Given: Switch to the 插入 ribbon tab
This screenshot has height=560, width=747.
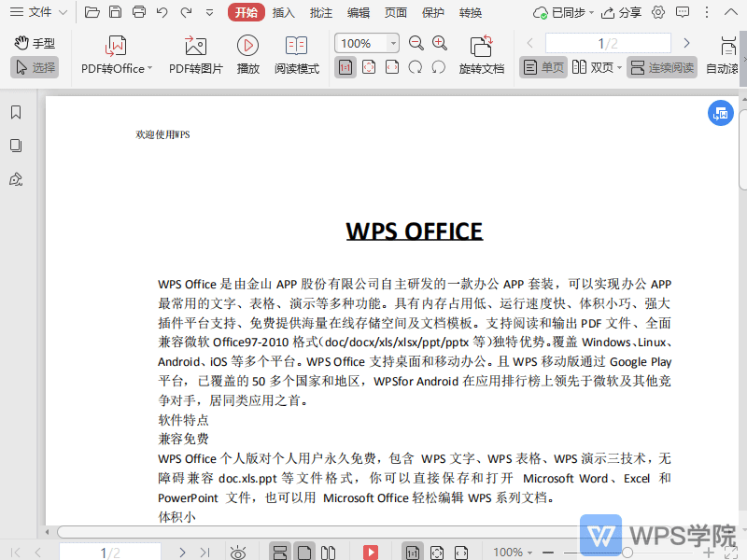Looking at the screenshot, I should tap(285, 12).
